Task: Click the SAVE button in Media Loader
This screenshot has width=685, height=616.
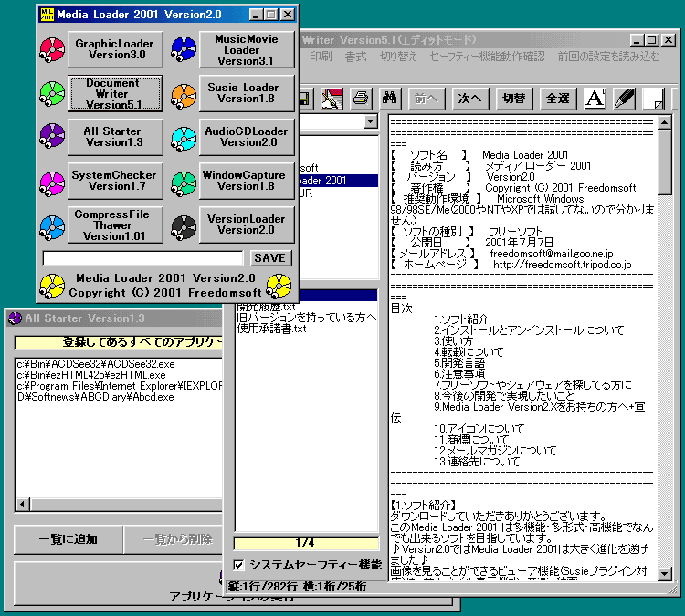Action: tap(270, 258)
